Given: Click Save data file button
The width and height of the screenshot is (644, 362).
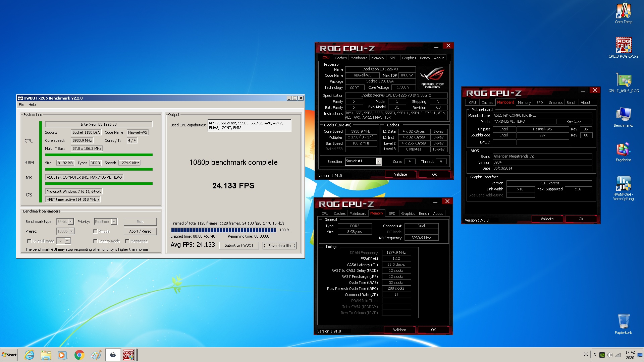Looking at the screenshot, I should click(x=279, y=246).
